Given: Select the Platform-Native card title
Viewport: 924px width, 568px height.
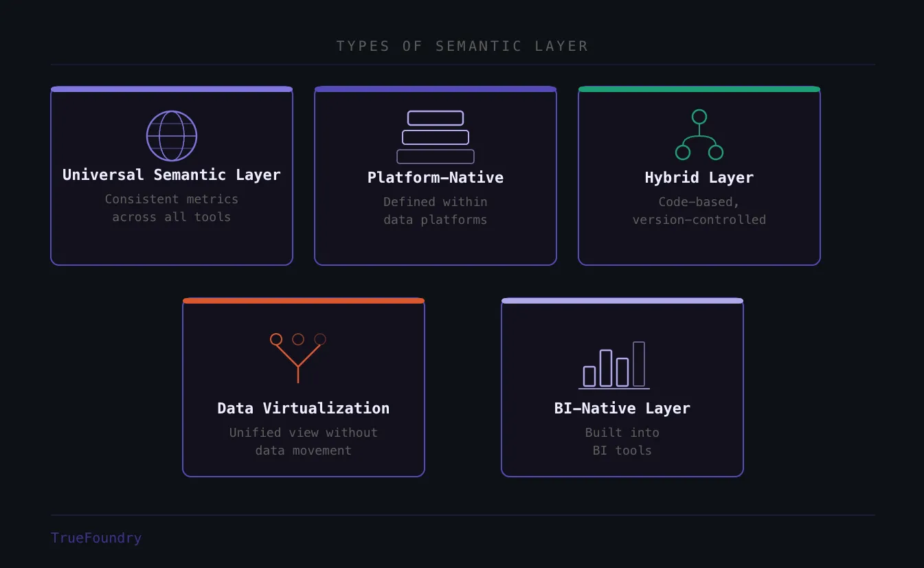Looking at the screenshot, I should (x=436, y=178).
